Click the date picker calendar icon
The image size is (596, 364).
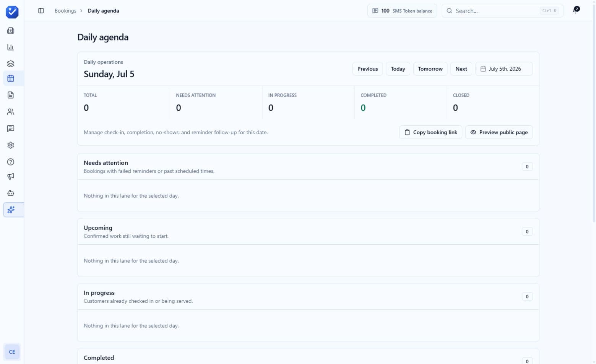tap(483, 69)
